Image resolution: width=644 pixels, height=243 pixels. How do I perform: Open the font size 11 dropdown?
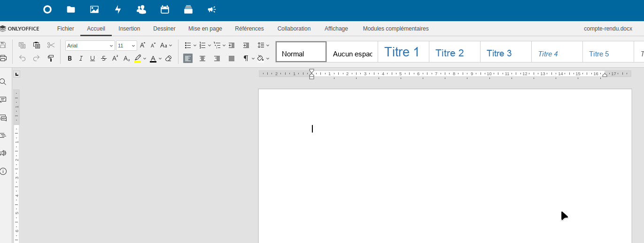[133, 46]
